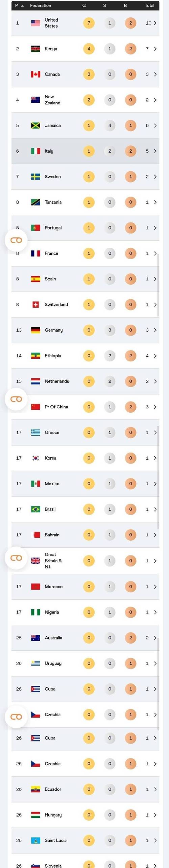Click the Saint Lucia flag icon
The height and width of the screenshot is (868, 169).
[x=35, y=840]
